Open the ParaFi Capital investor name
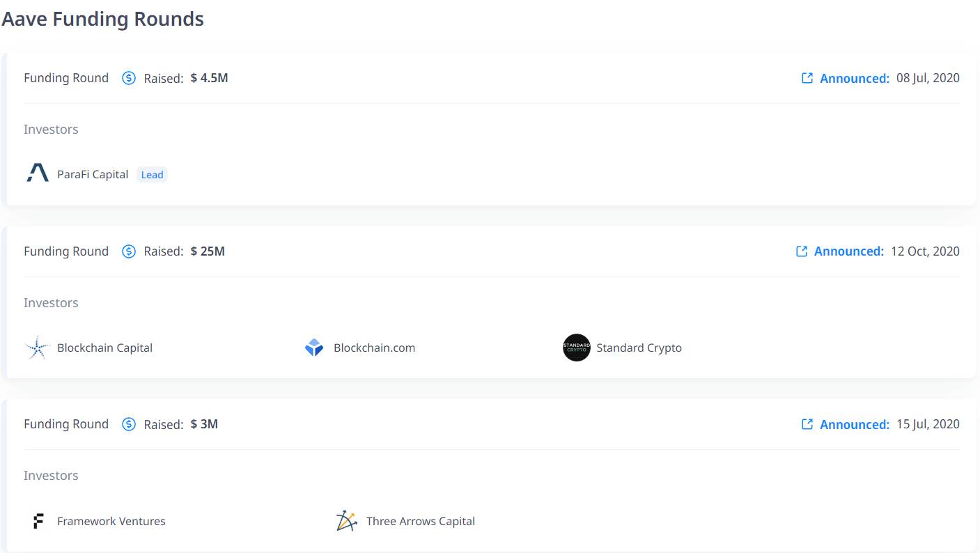 click(x=93, y=174)
